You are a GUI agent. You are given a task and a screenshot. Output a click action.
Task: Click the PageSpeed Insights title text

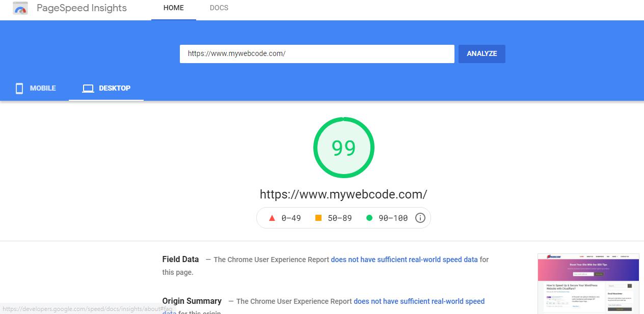82,8
